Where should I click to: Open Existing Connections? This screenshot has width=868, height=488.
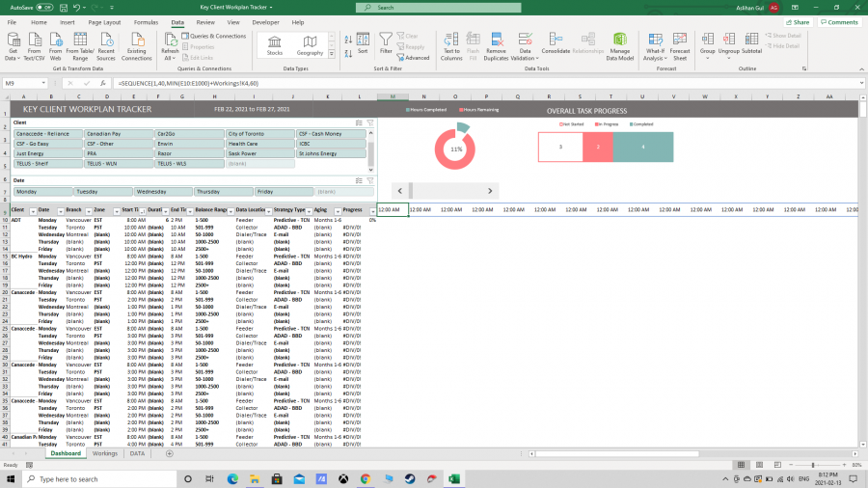(x=136, y=46)
